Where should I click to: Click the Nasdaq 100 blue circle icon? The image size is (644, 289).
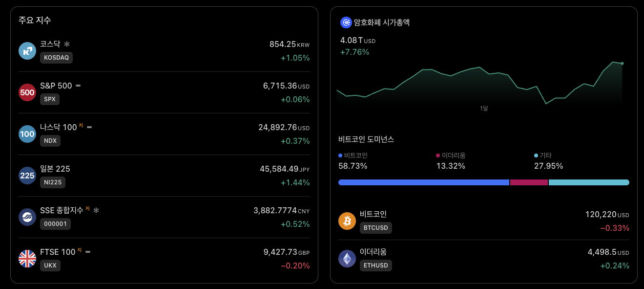(x=27, y=134)
